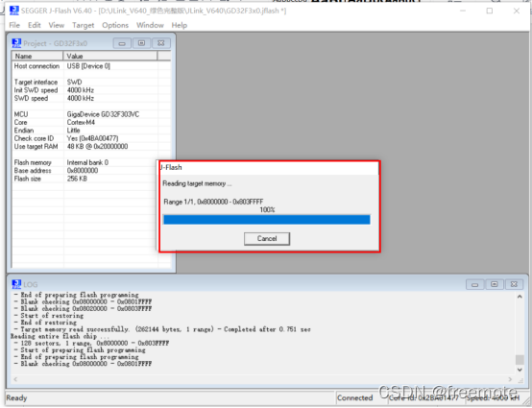Click the blue reading progress bar

pos(267,220)
